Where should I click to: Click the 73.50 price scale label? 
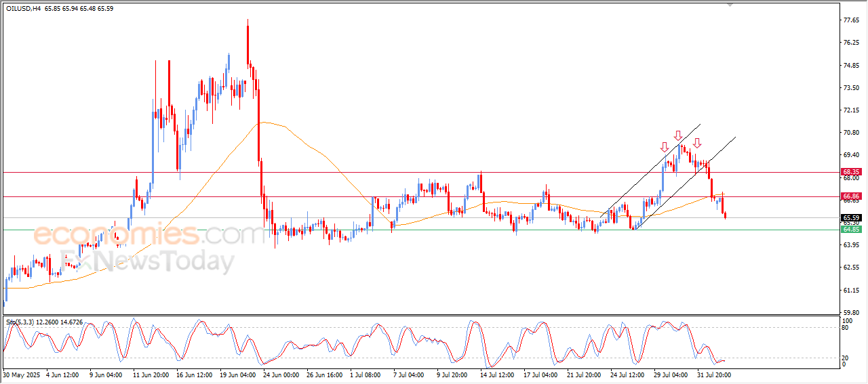(x=851, y=87)
